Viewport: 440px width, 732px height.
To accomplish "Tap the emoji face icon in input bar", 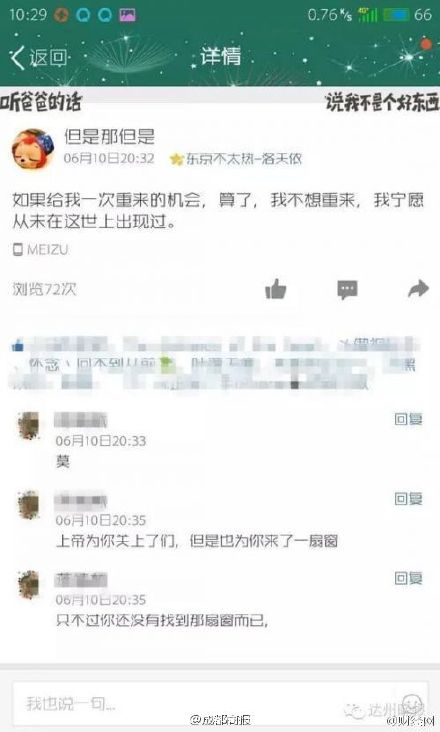I will click(413, 703).
